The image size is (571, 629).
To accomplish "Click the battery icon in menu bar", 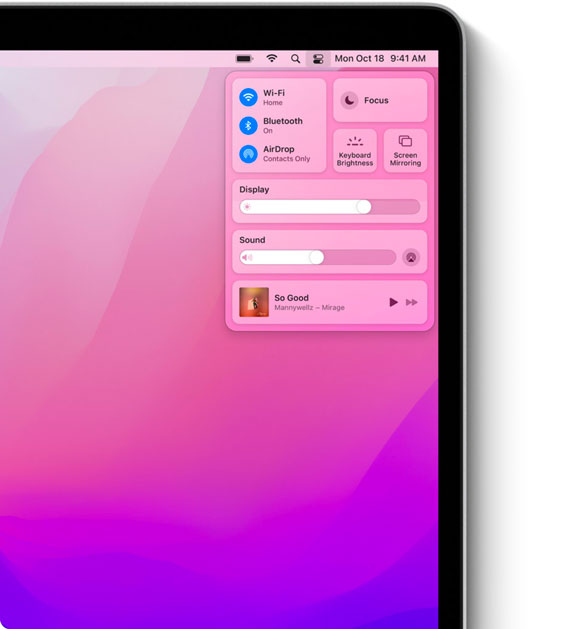I will [x=244, y=59].
